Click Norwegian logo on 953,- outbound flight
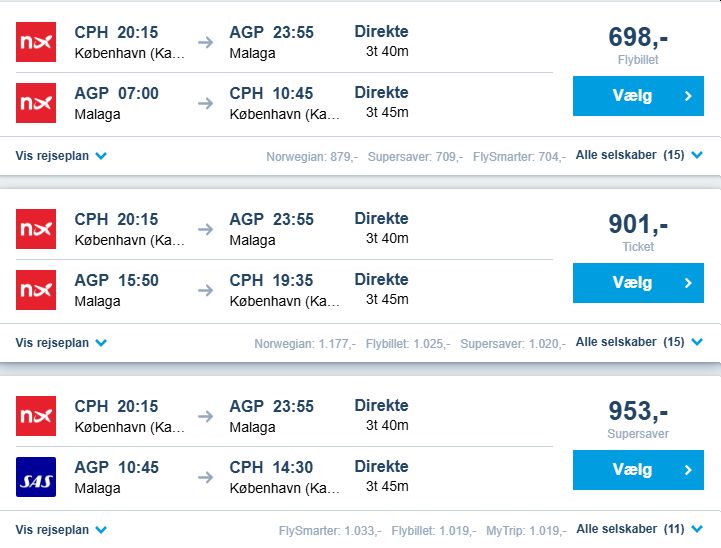Image resolution: width=721 pixels, height=548 pixels. pos(36,415)
